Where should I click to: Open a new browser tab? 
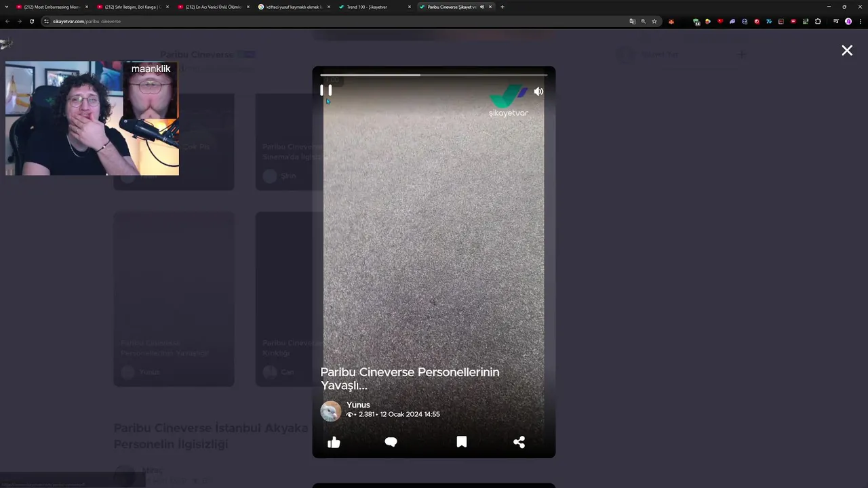[x=502, y=7]
